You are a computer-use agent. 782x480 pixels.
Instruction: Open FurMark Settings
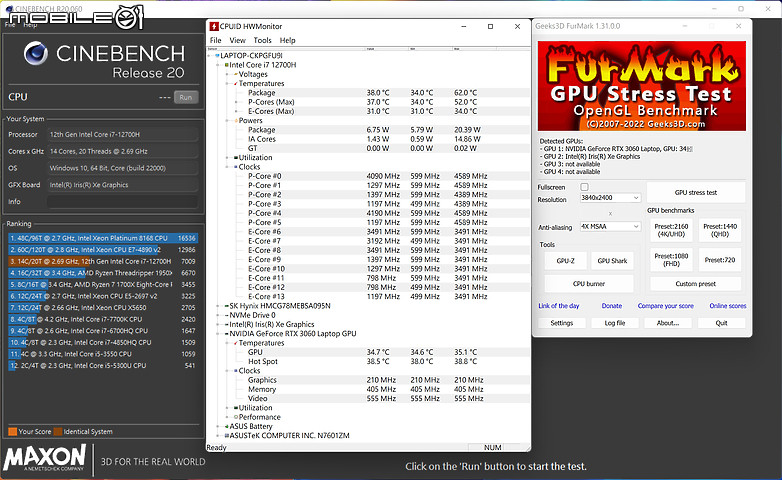pyautogui.click(x=562, y=323)
